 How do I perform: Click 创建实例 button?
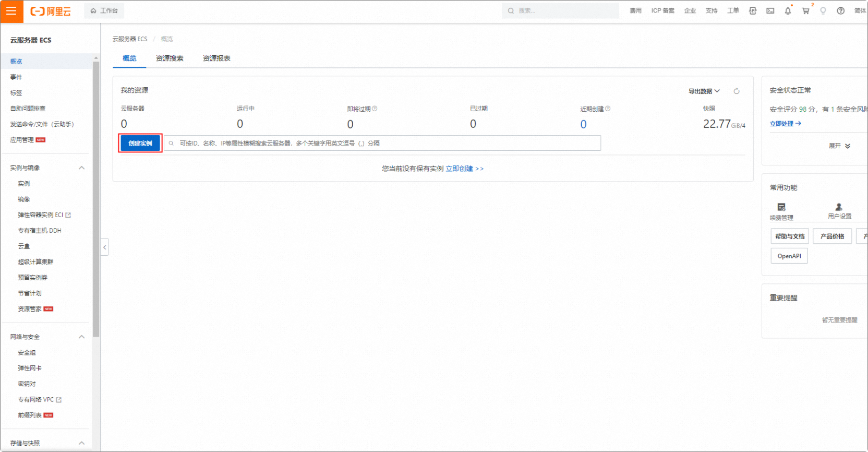click(140, 143)
